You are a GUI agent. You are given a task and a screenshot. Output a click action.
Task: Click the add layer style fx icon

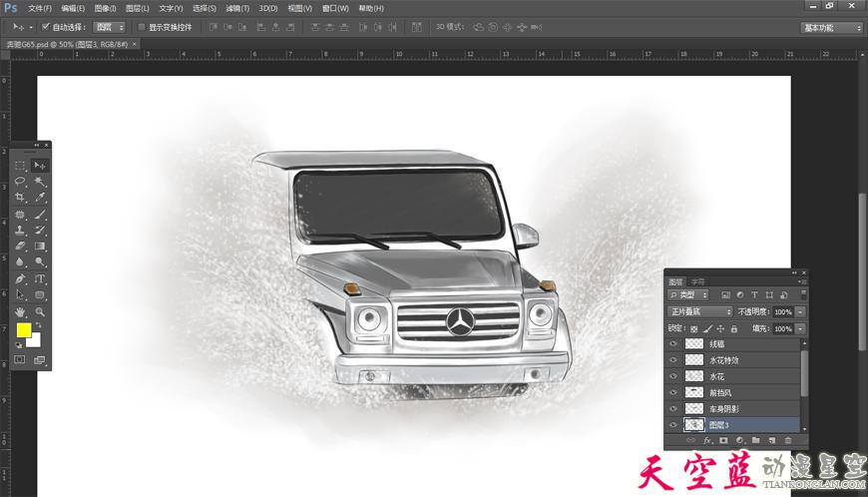(707, 440)
